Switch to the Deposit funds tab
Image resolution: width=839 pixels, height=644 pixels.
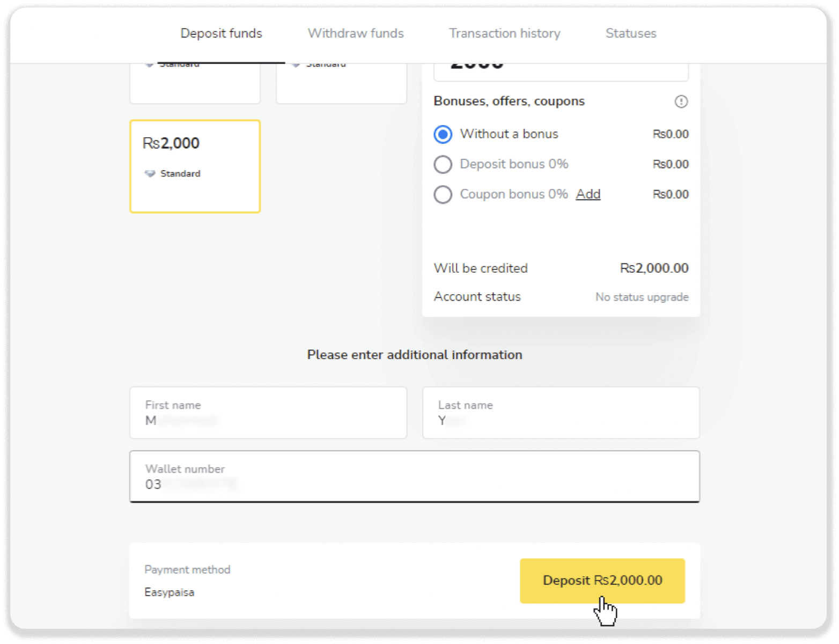(x=221, y=33)
